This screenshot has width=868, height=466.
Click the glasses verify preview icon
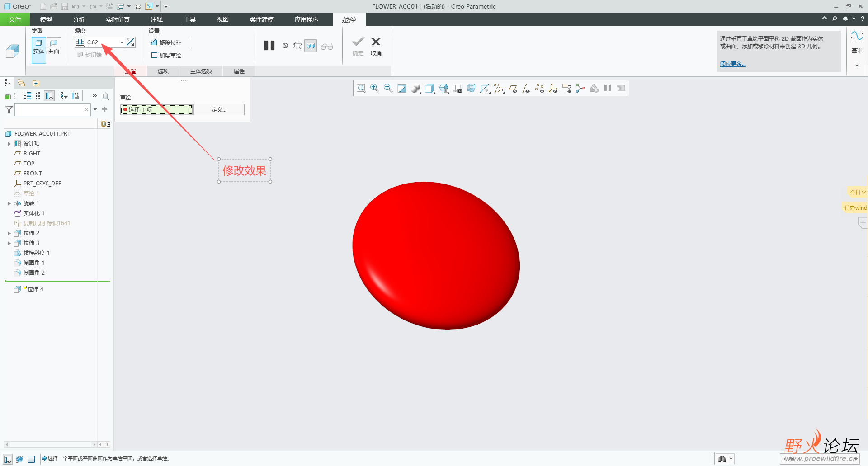[x=327, y=46]
